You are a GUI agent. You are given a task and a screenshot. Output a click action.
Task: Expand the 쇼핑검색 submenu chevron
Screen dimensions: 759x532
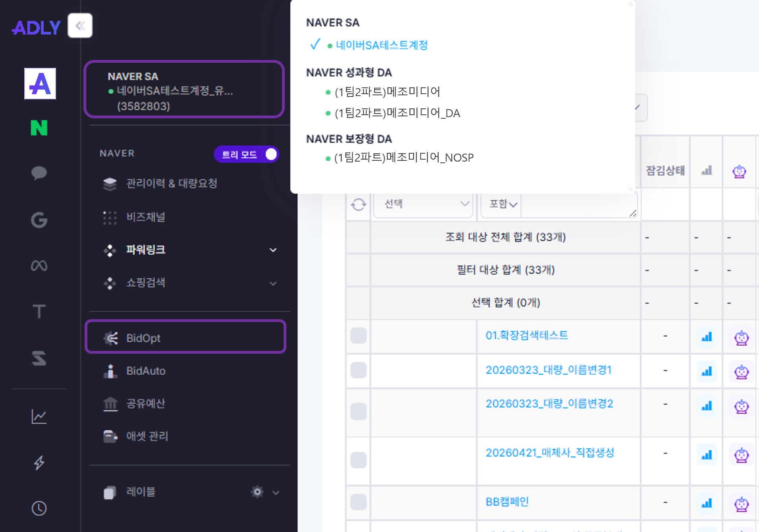click(x=273, y=283)
